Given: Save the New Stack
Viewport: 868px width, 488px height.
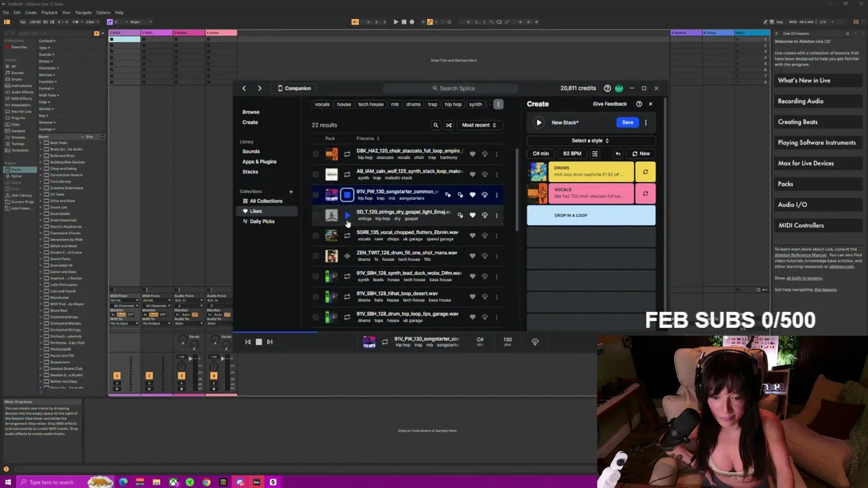Looking at the screenshot, I should 627,123.
